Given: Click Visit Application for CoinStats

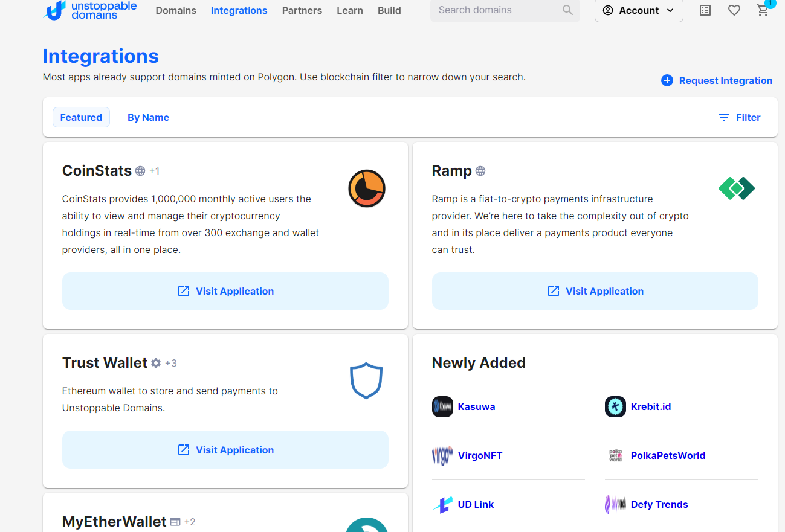Looking at the screenshot, I should click(225, 291).
